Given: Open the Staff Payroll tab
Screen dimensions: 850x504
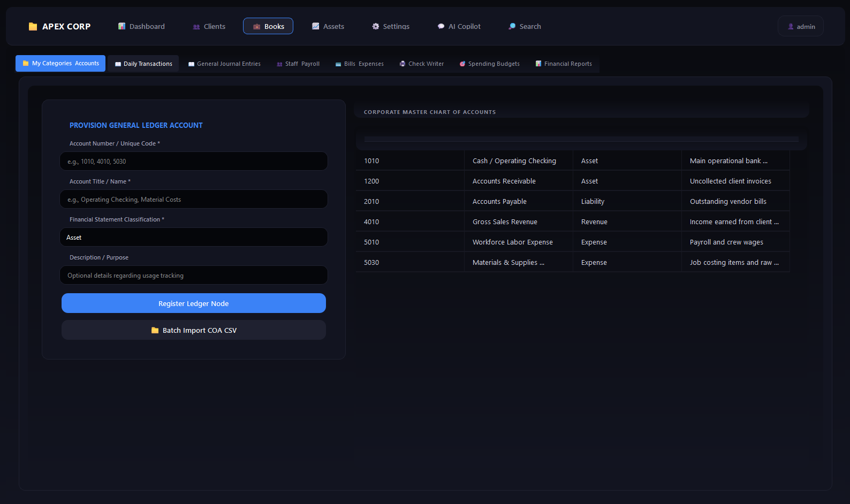Looking at the screenshot, I should [298, 64].
